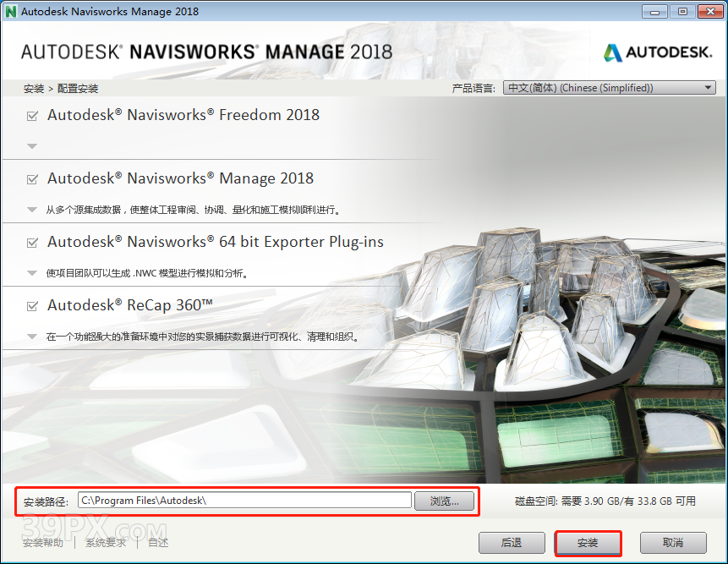728x564 pixels.
Task: Open the 安装帮助 help link
Action: pyautogui.click(x=43, y=543)
